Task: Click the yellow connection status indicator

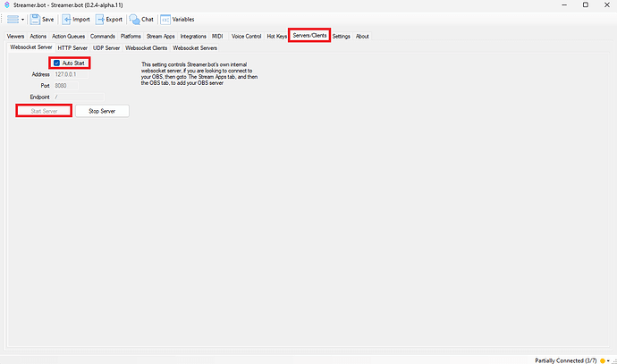Action: click(x=603, y=360)
